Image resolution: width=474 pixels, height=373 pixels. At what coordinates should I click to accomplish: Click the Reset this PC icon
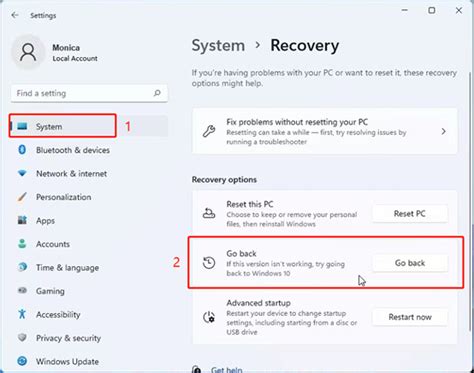point(209,213)
